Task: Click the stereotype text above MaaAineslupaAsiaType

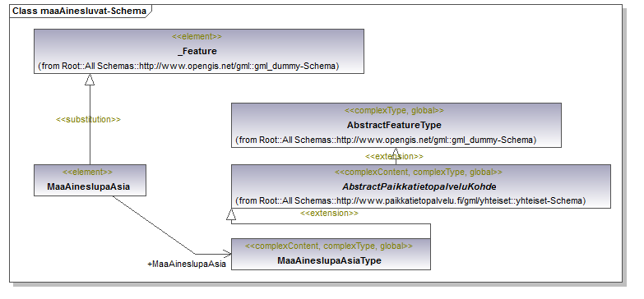Action: point(329,246)
